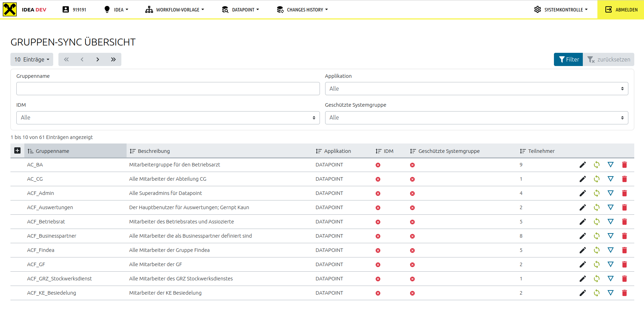The width and height of the screenshot is (644, 312).
Task: Sort table by Beschreibung column
Action: click(x=153, y=151)
